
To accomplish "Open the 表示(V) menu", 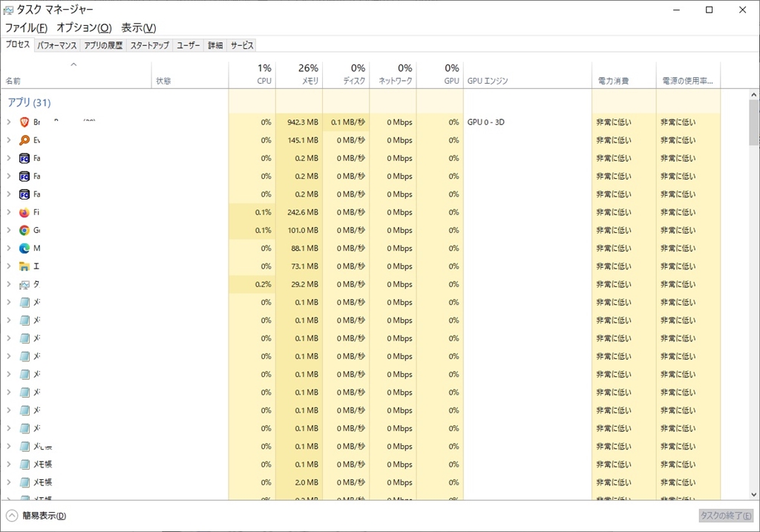I will [x=139, y=27].
